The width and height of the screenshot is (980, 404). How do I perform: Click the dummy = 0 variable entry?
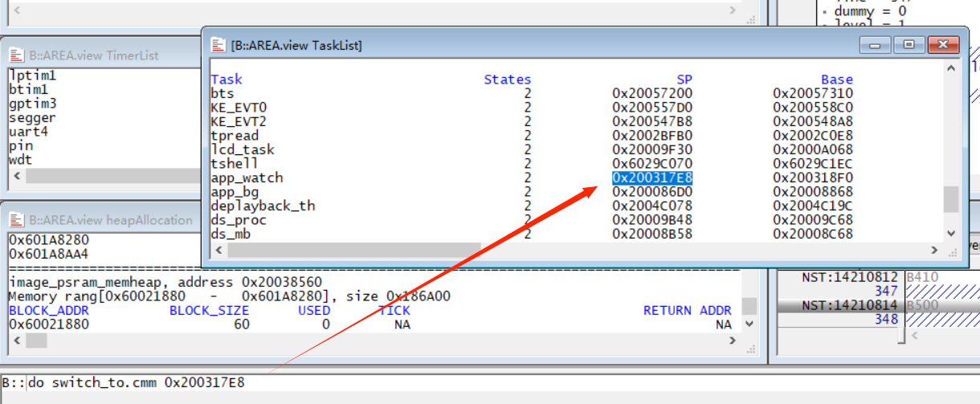[x=871, y=11]
